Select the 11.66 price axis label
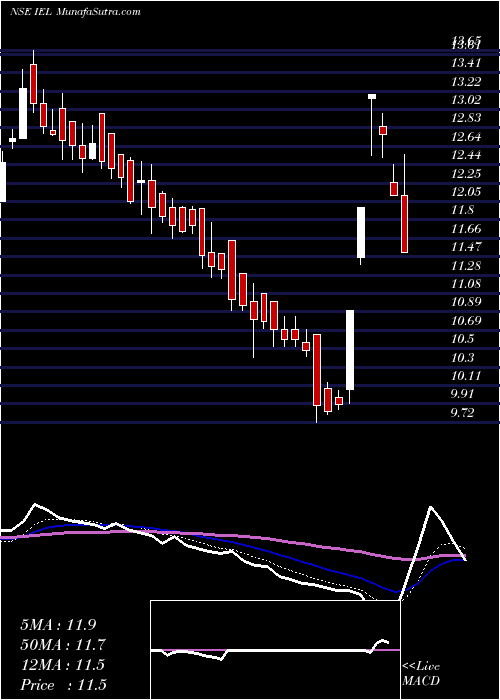 pos(466,229)
